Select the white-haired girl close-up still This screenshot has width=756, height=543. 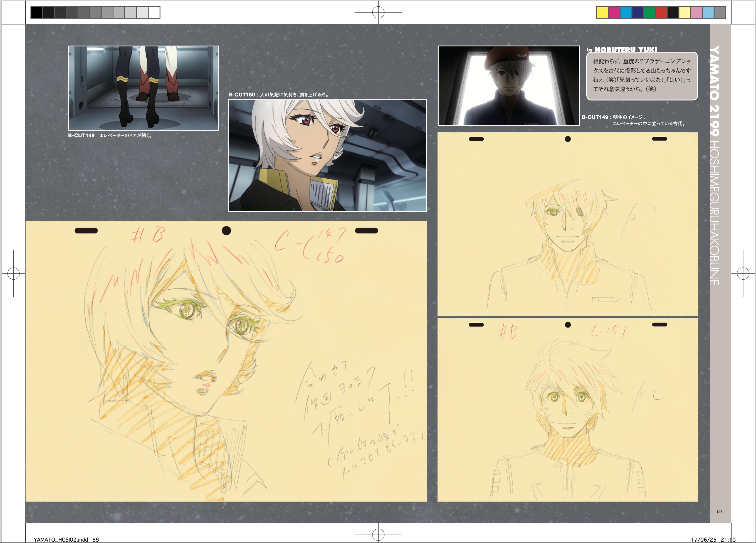327,155
